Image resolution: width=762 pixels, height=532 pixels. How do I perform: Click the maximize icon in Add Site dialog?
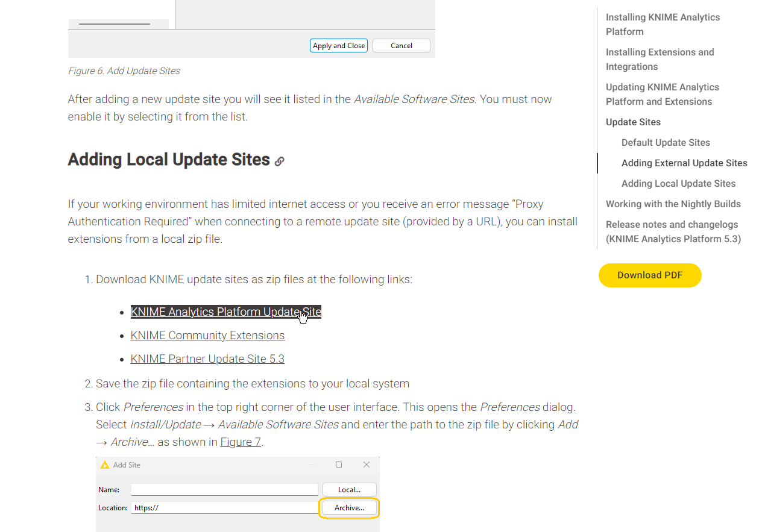[x=339, y=465]
